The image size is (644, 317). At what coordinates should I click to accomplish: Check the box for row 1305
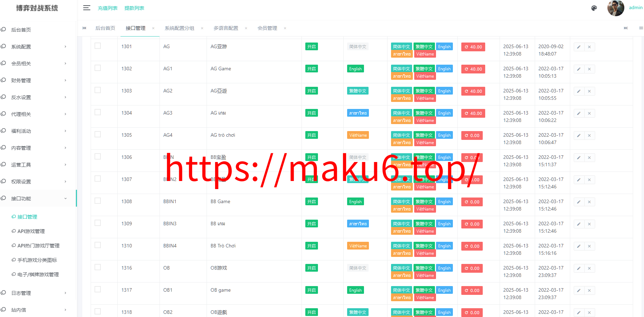pyautogui.click(x=98, y=134)
